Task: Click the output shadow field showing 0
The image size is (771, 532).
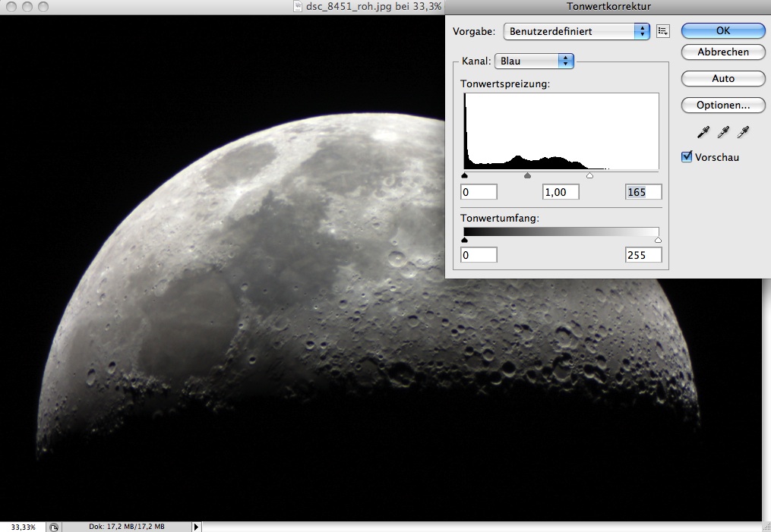Action: click(x=479, y=255)
